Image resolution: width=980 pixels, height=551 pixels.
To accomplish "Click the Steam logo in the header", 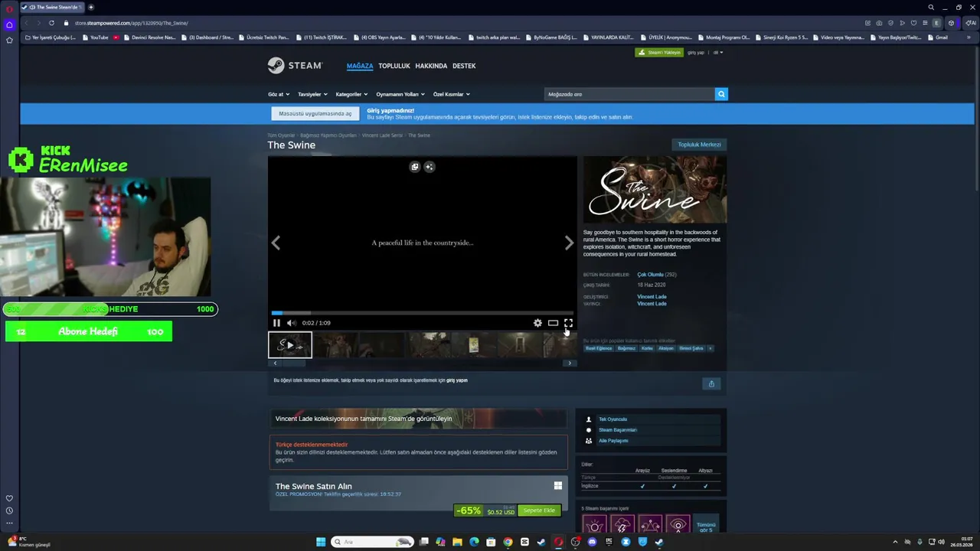I will click(x=295, y=66).
